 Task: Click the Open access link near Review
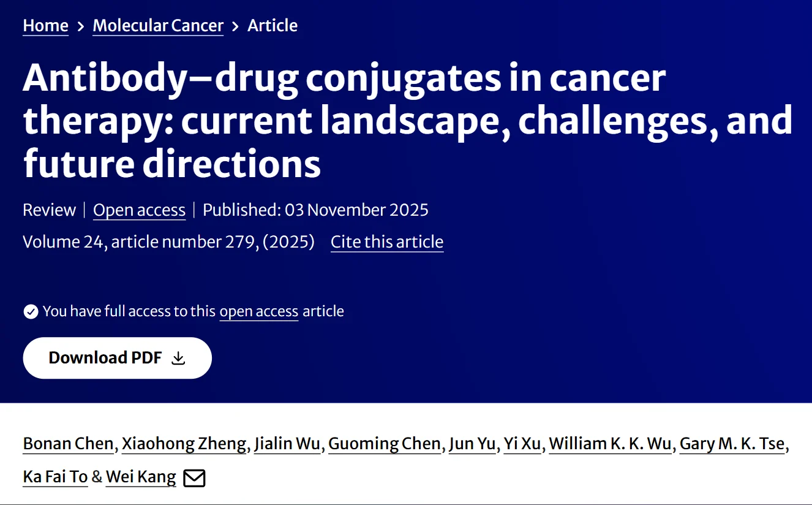point(139,210)
